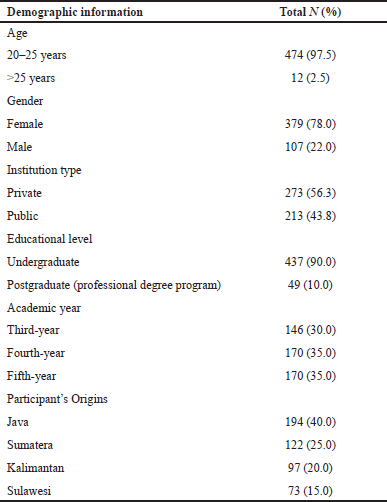
Task: Click the Undergraduate value 437 (90.0)
Action: point(310,262)
